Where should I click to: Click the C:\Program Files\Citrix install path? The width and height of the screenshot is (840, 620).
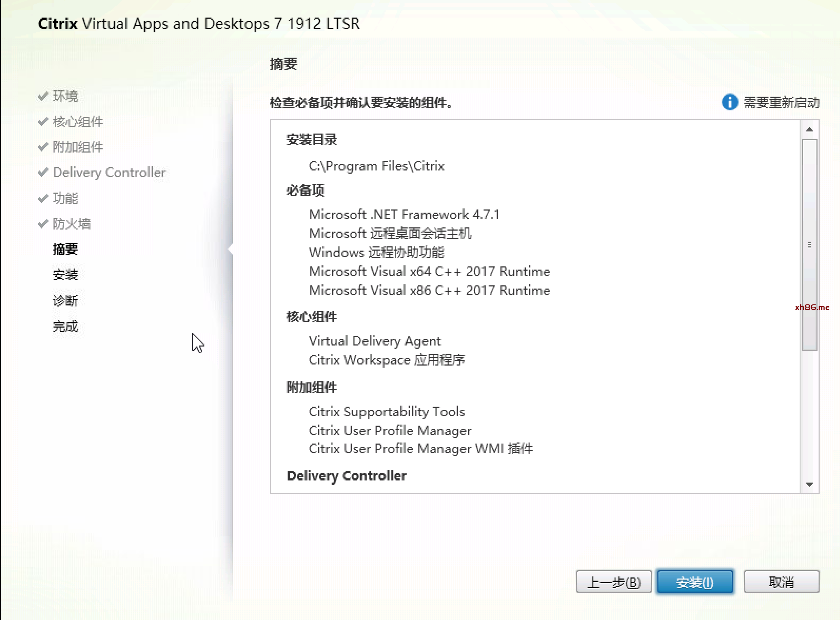click(376, 166)
